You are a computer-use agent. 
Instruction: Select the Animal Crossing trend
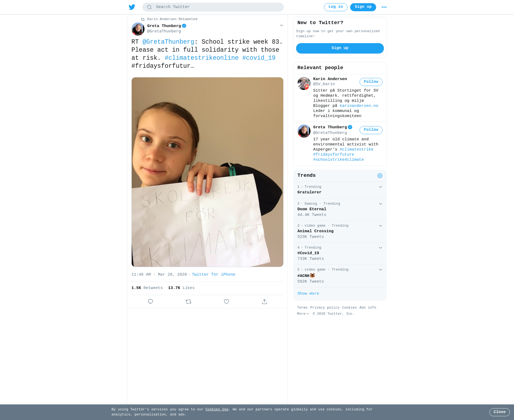(340, 231)
